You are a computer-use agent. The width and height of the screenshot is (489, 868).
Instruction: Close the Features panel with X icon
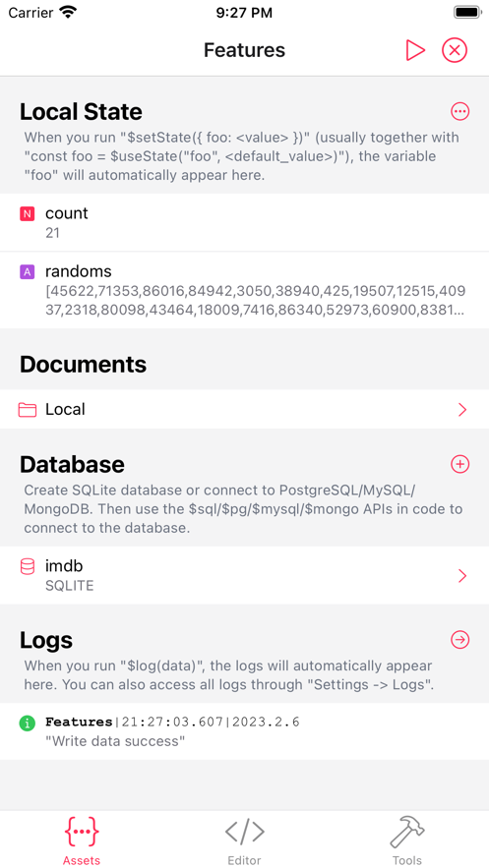[x=455, y=50]
